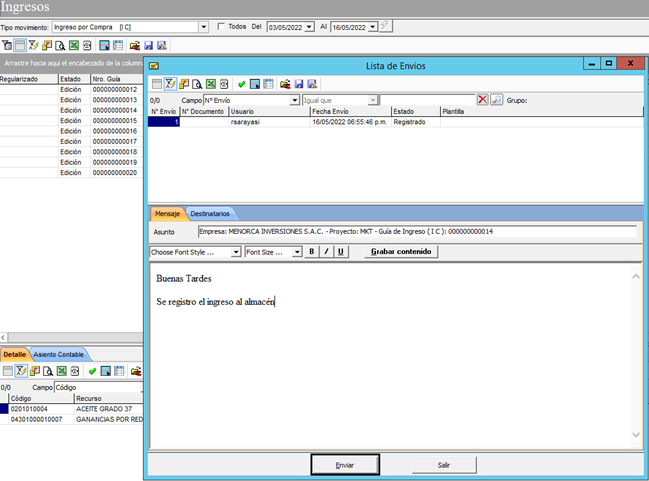Click the green checkmark icon in Lista de Envios toolbar
The width and height of the screenshot is (649, 481).
pos(242,84)
